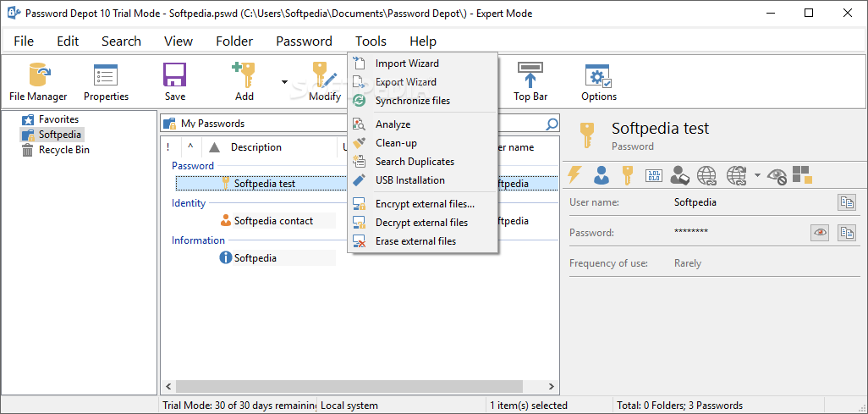The width and height of the screenshot is (868, 414).
Task: Select Synchronize files menu entry
Action: click(423, 101)
